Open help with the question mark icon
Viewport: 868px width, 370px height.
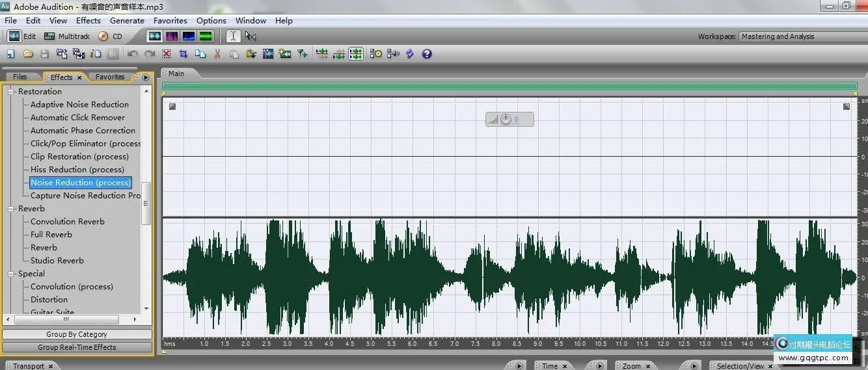(x=427, y=54)
